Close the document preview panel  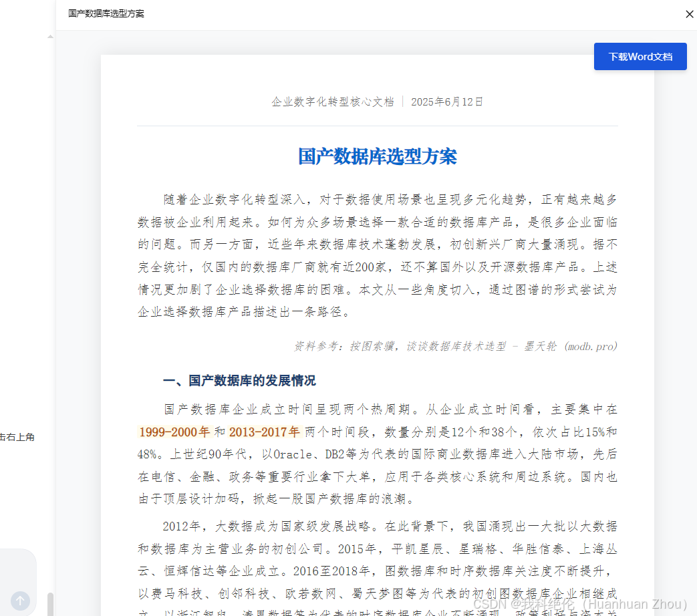pyautogui.click(x=690, y=14)
